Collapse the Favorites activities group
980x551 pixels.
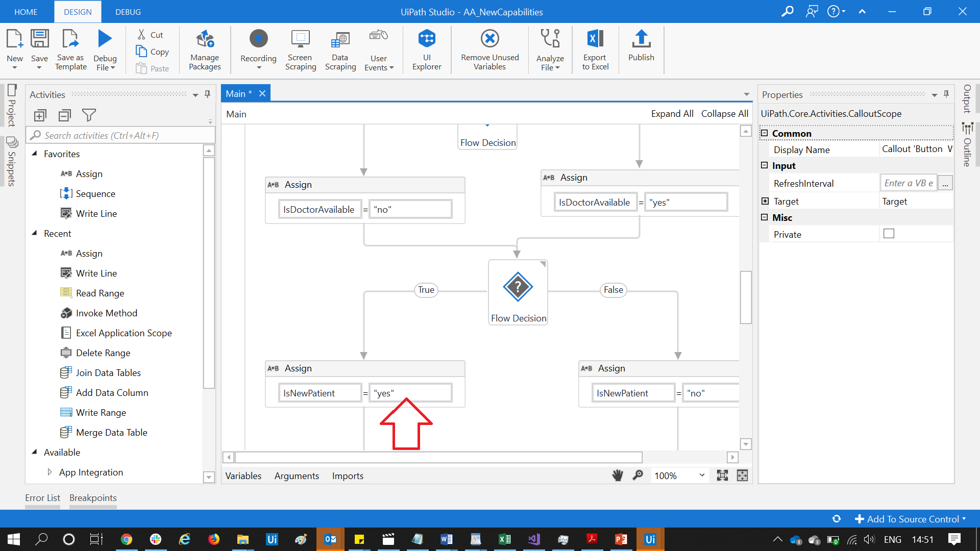(x=35, y=154)
